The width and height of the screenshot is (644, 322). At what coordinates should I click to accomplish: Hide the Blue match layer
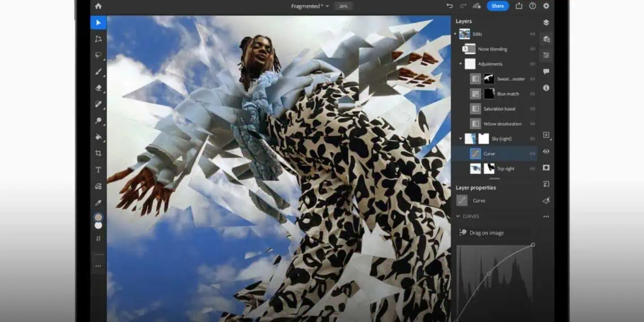532,94
